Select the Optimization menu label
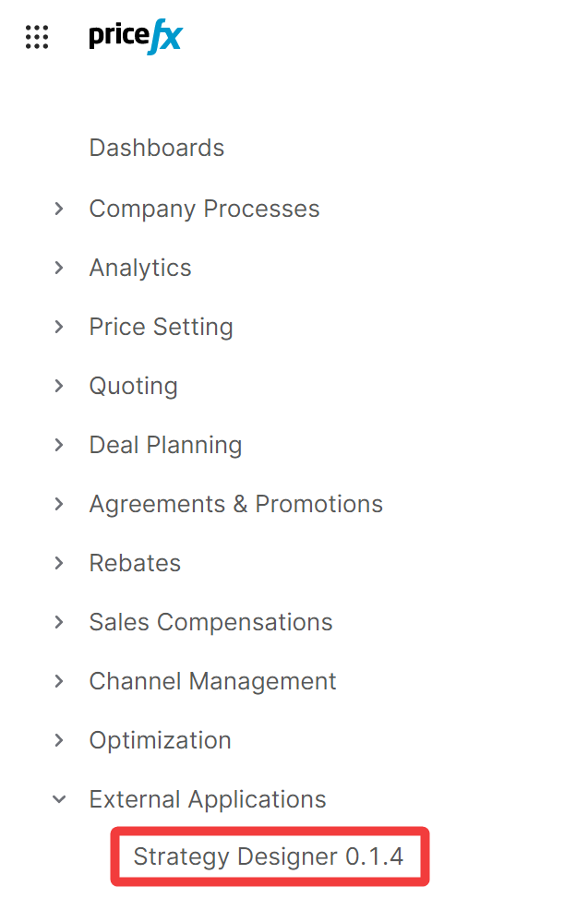 click(160, 740)
